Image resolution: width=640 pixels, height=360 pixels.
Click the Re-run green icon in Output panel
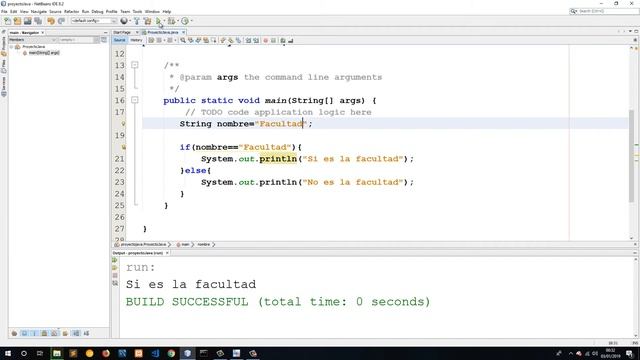click(x=115, y=260)
